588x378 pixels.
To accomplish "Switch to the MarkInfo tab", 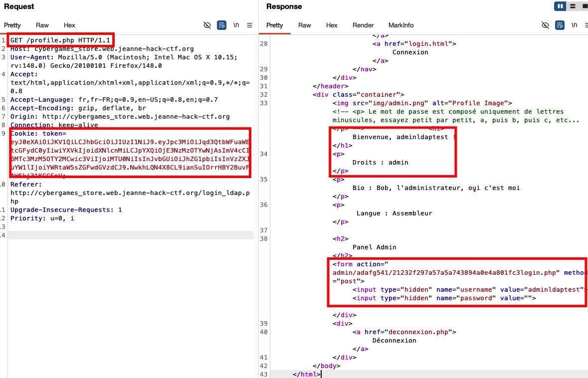I will pyautogui.click(x=400, y=25).
